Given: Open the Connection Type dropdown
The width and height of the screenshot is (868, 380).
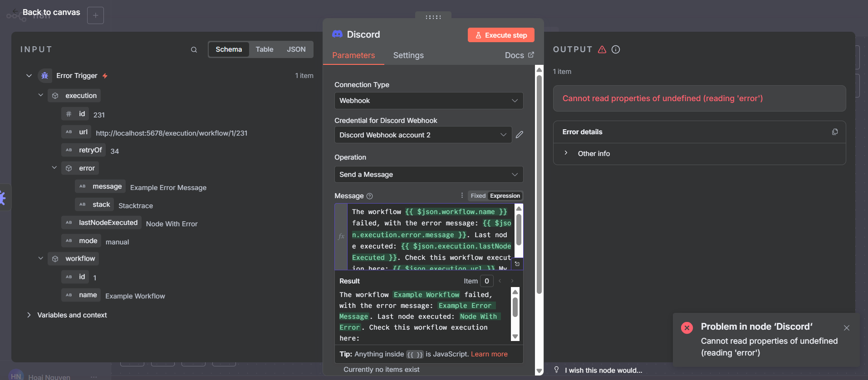Looking at the screenshot, I should tap(428, 101).
